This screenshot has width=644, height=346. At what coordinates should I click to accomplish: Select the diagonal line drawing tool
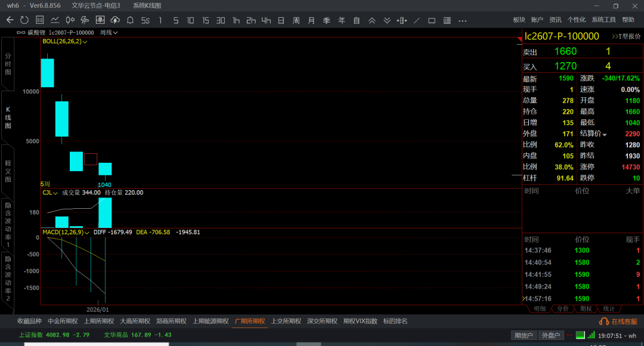click(x=416, y=20)
